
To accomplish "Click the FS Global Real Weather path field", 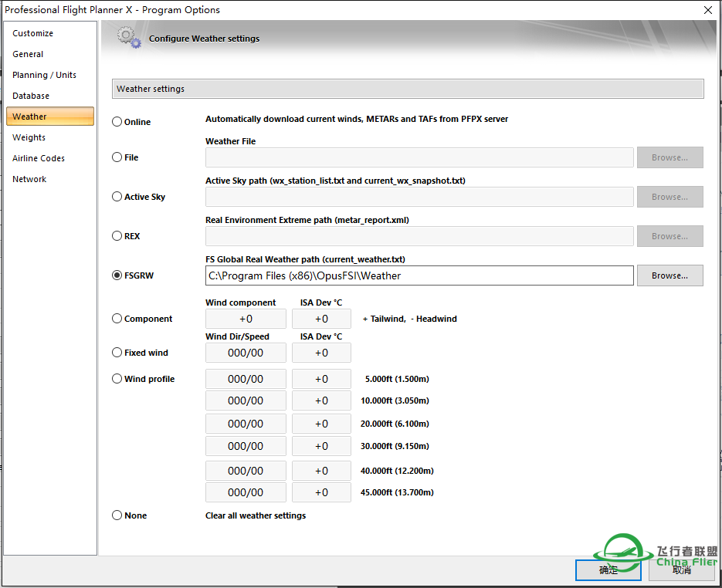I will click(419, 275).
